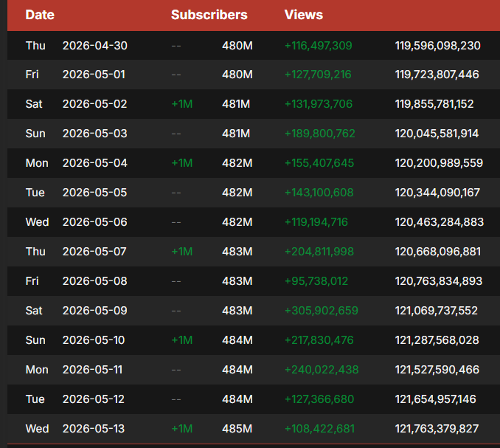
Task: Select date 2026-05-07
Action: click(94, 252)
